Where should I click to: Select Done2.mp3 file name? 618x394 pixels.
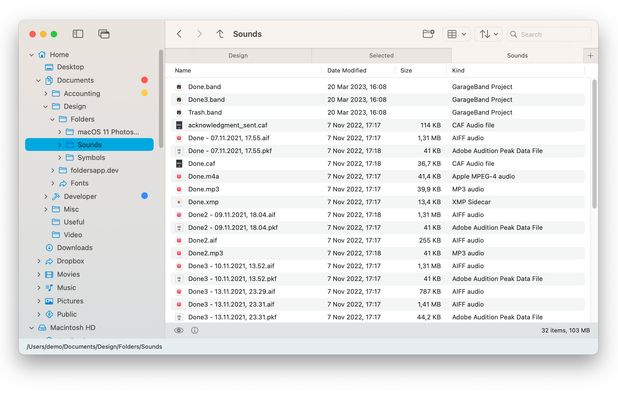tap(205, 253)
